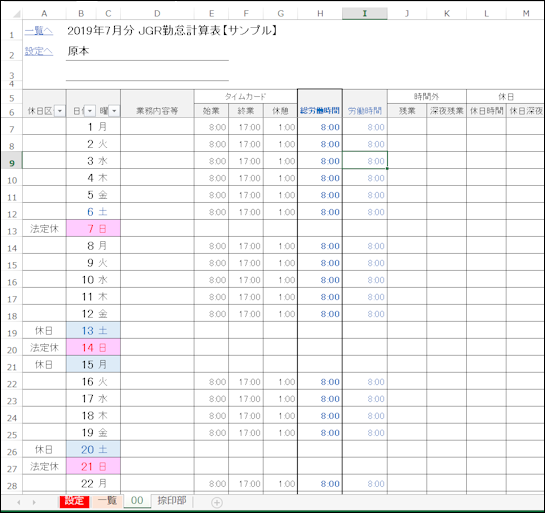Select break 1:00 on day 4
Screen dimensions: 545x513
280,178
